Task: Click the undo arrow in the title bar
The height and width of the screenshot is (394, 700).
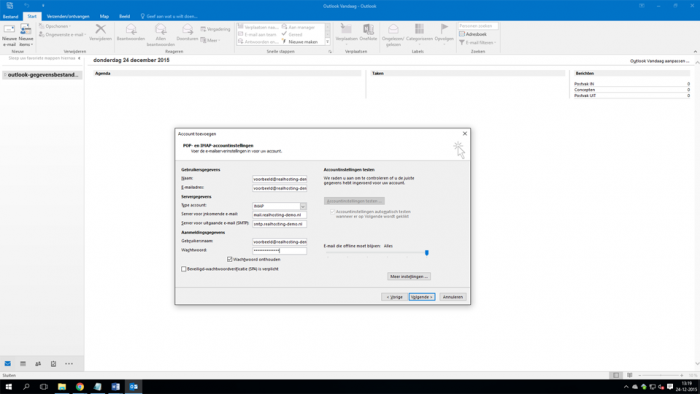Action: (x=27, y=6)
